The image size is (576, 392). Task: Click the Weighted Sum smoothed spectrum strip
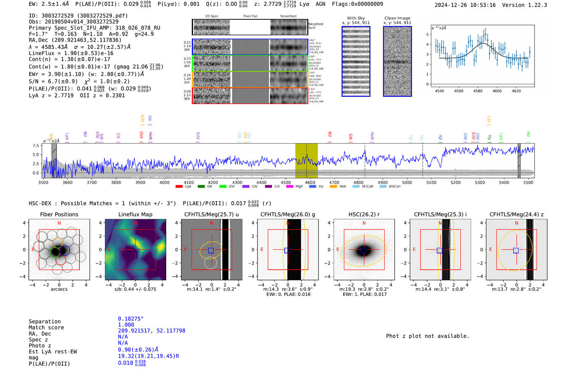click(289, 27)
